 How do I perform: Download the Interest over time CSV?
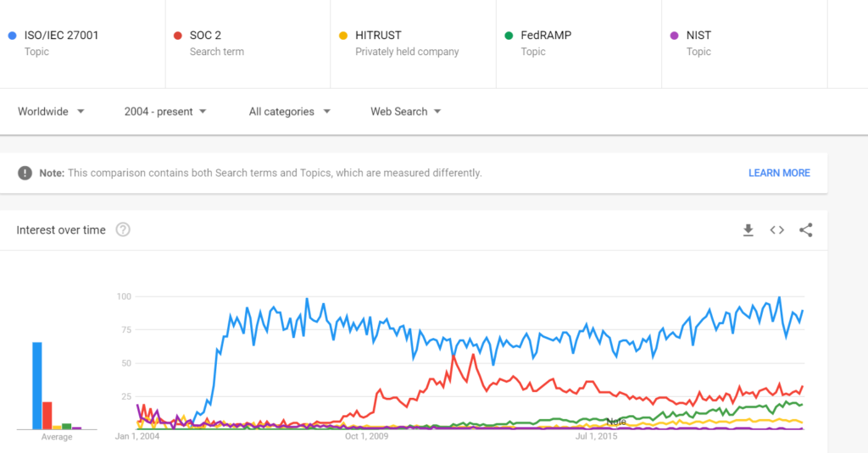pos(748,230)
